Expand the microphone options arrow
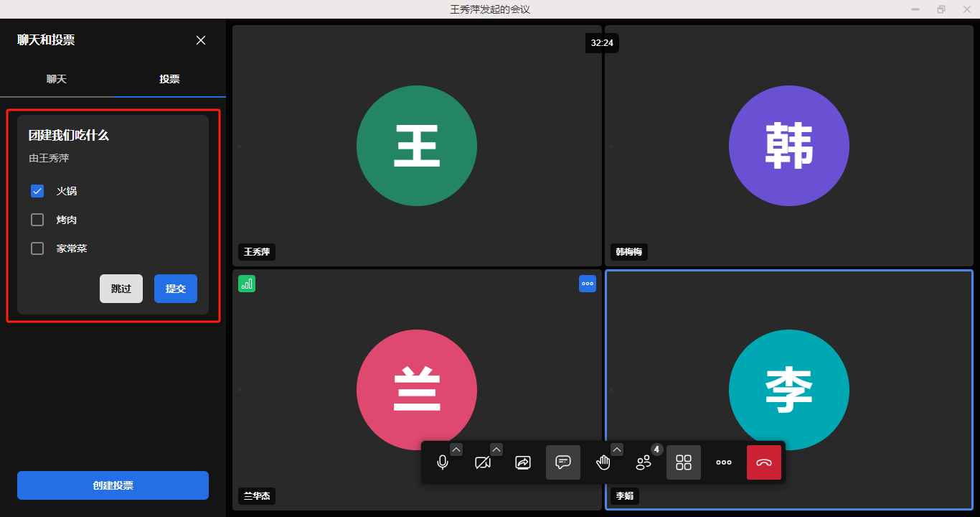 tap(456, 450)
